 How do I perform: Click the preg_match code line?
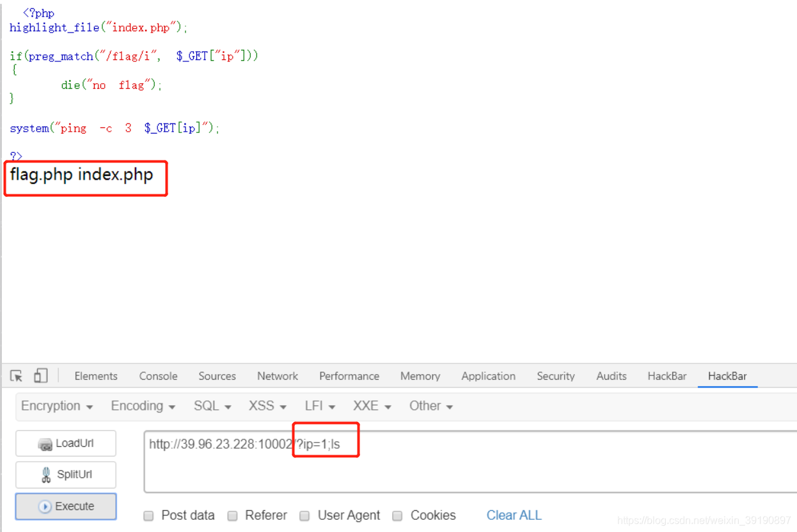[134, 56]
